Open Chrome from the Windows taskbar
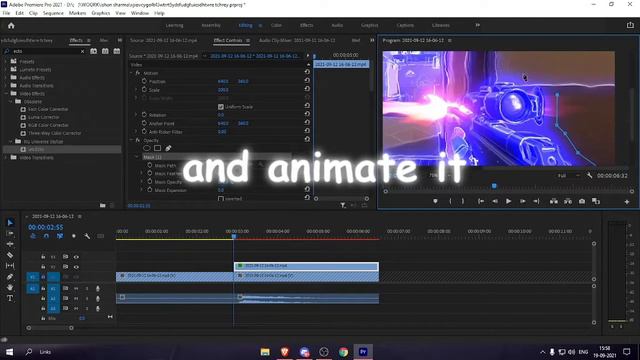The image size is (640, 360). coord(343,352)
